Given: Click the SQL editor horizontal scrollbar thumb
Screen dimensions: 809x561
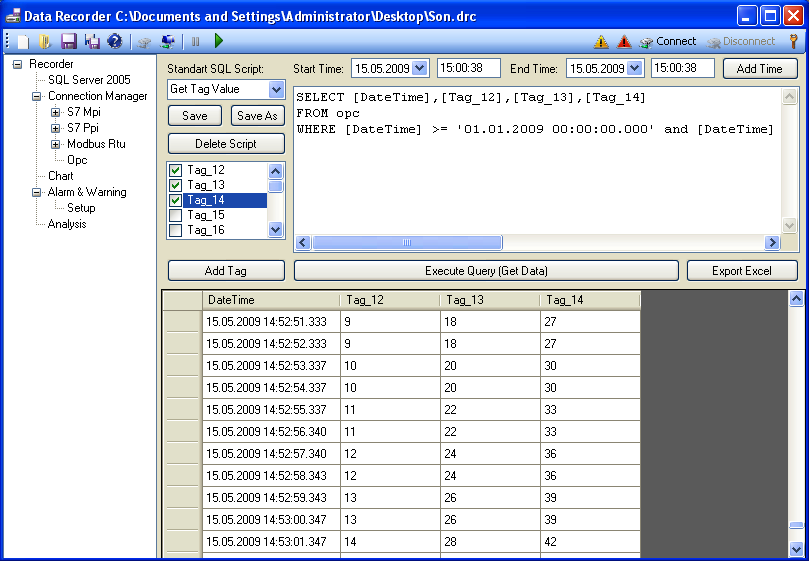Looking at the screenshot, I should (407, 242).
